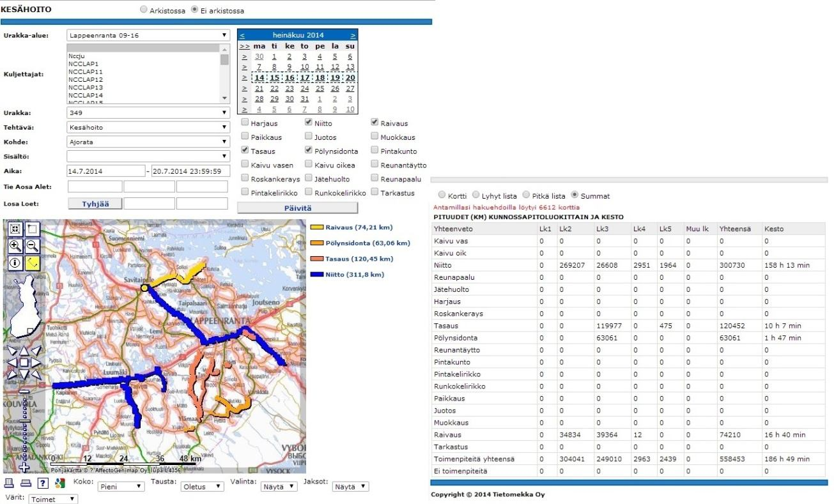
Task: Uncheck the Tasaus checkbox
Action: 245,151
